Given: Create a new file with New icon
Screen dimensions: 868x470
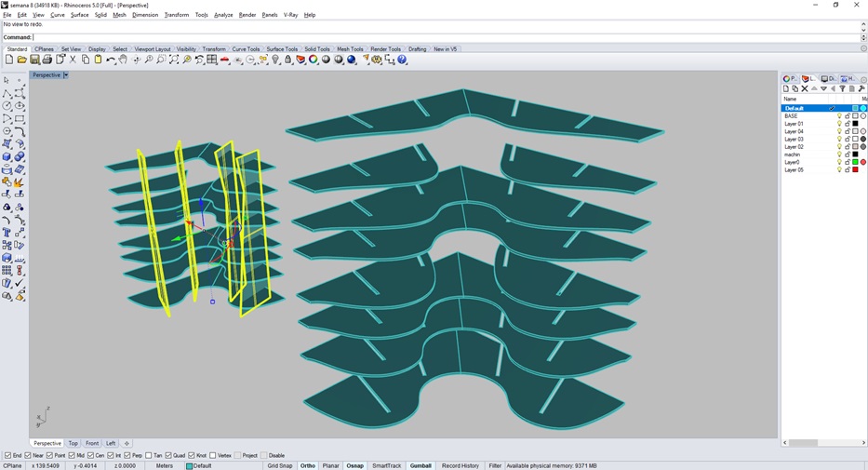Looking at the screenshot, I should pos(9,60).
